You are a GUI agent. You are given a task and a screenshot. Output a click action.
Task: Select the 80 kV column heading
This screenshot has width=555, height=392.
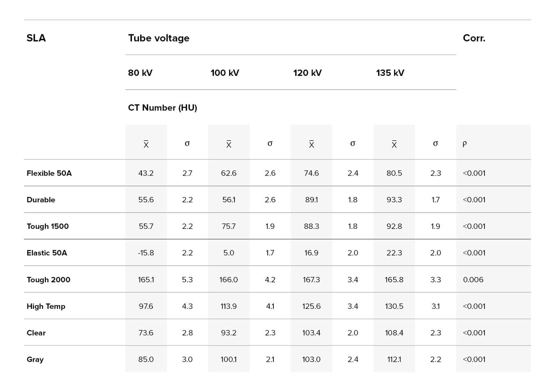(x=140, y=73)
